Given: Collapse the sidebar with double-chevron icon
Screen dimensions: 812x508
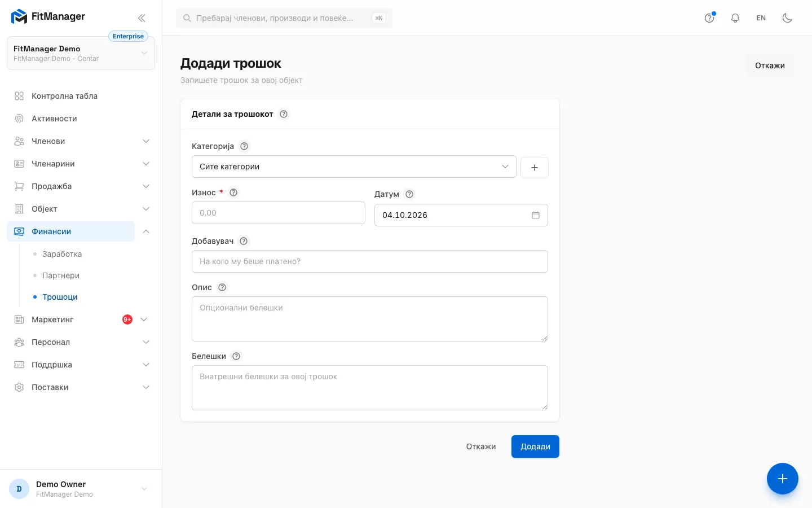Looking at the screenshot, I should [x=142, y=18].
